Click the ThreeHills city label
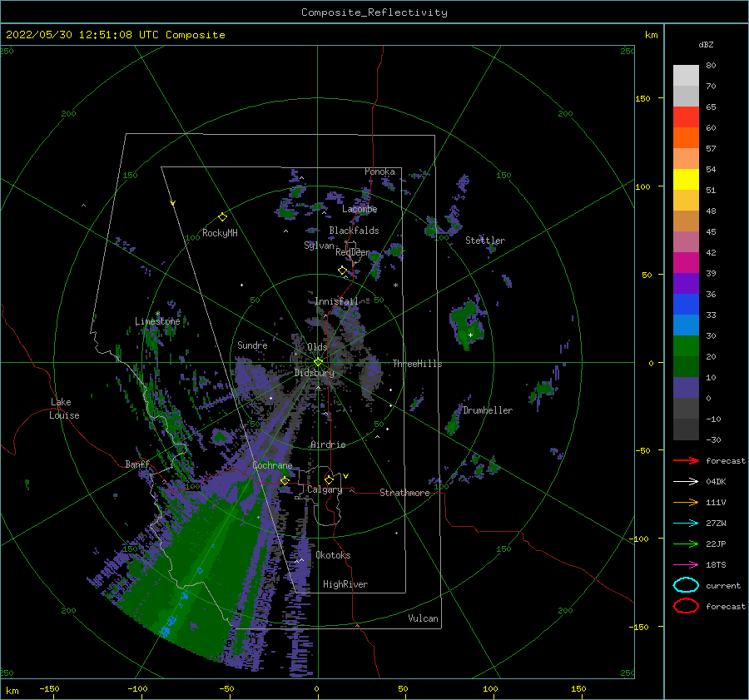Viewport: 749px width, 700px height. (x=418, y=364)
